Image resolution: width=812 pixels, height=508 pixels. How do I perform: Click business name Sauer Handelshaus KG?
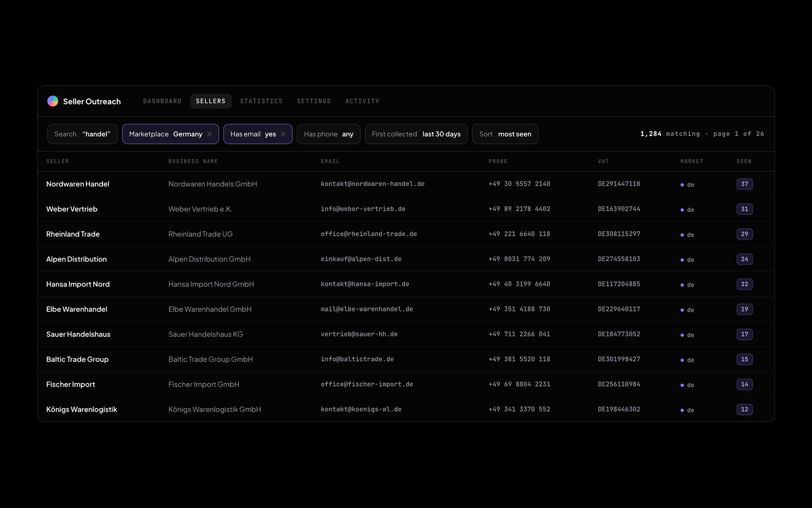point(206,334)
